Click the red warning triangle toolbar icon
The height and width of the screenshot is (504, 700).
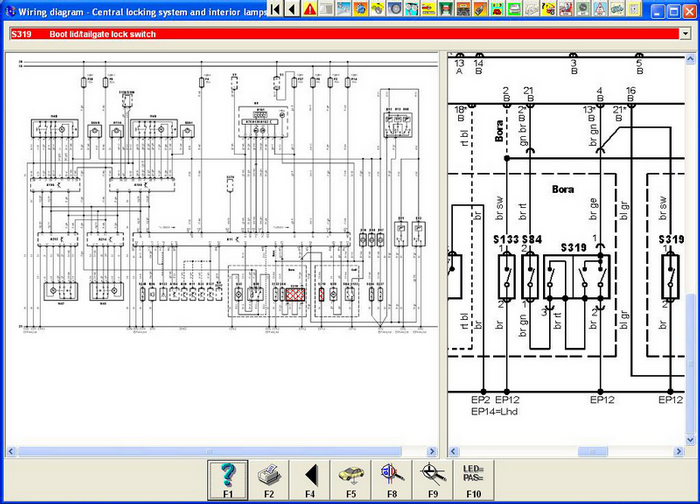pos(310,9)
